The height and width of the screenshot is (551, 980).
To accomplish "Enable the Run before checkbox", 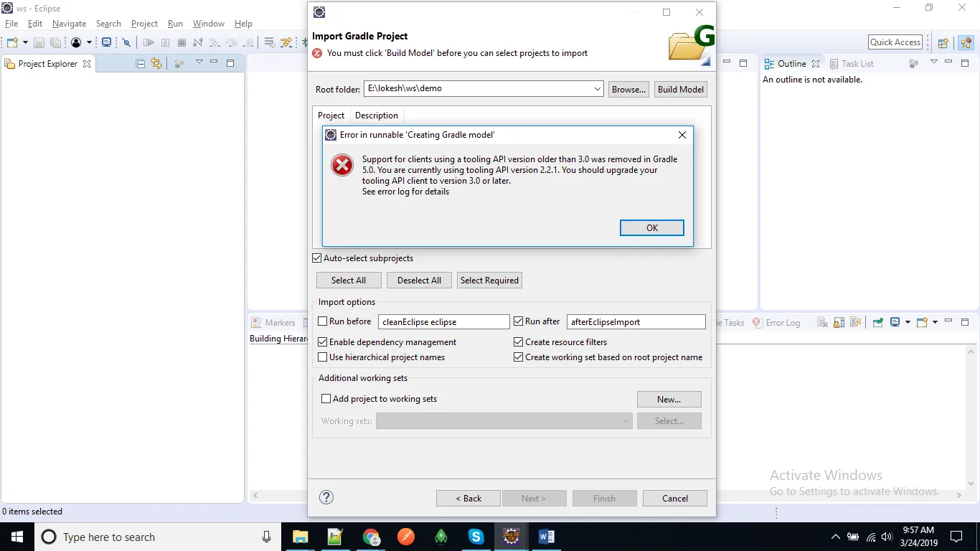I will [323, 321].
